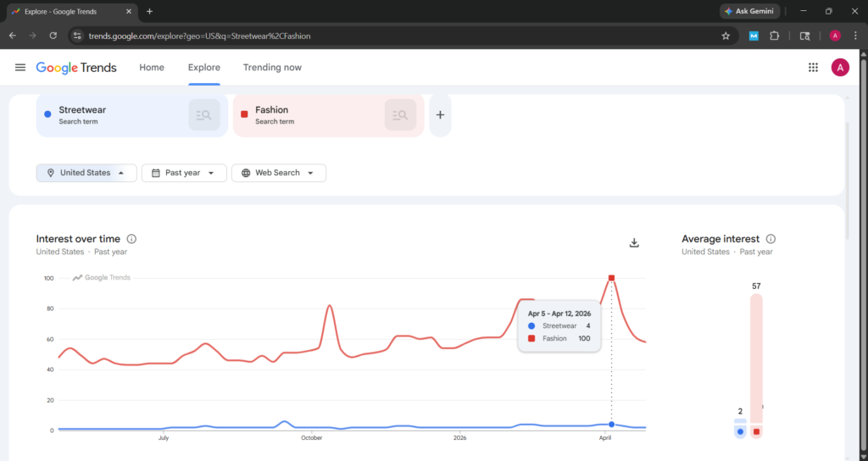The height and width of the screenshot is (461, 868).
Task: Open the Google apps grid
Action: (x=813, y=68)
